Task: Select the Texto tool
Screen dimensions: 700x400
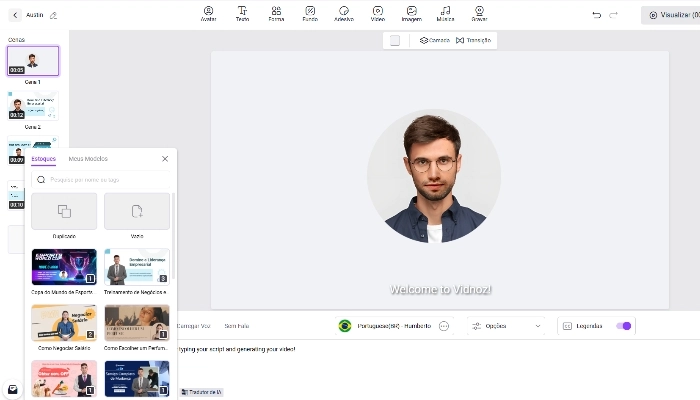Action: coord(242,14)
